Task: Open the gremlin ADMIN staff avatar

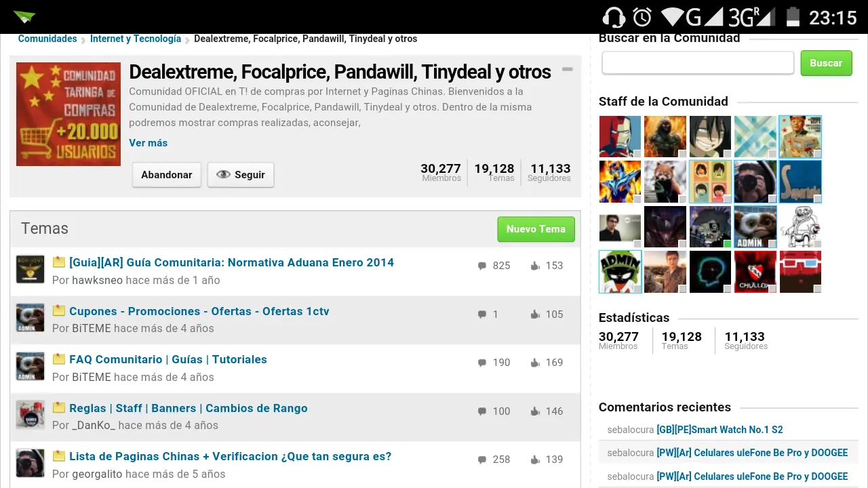Action: 755,226
